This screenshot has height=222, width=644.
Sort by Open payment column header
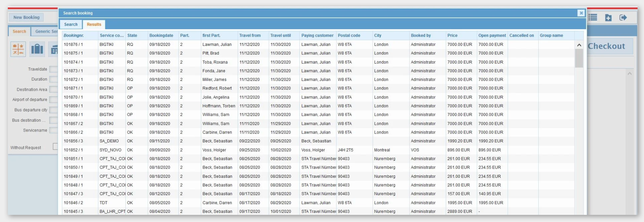492,35
